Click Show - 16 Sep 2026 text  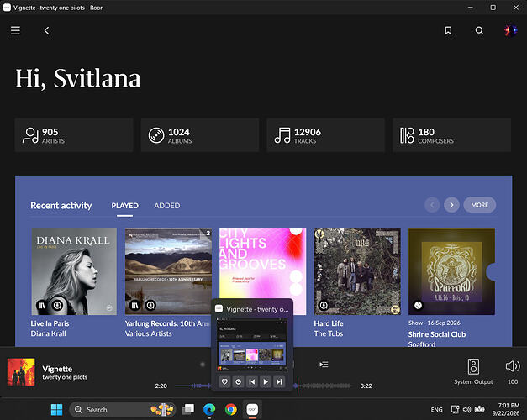tap(435, 323)
